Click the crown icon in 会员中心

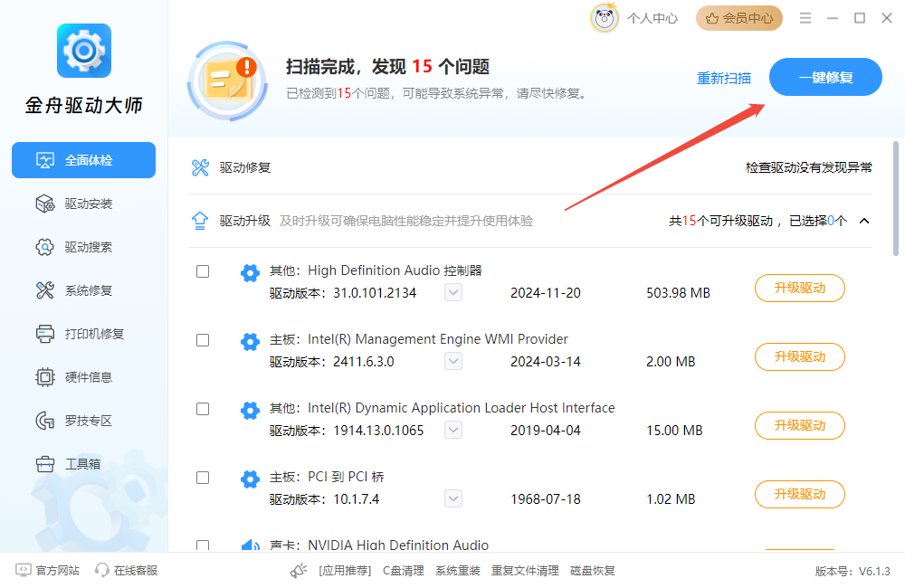712,18
